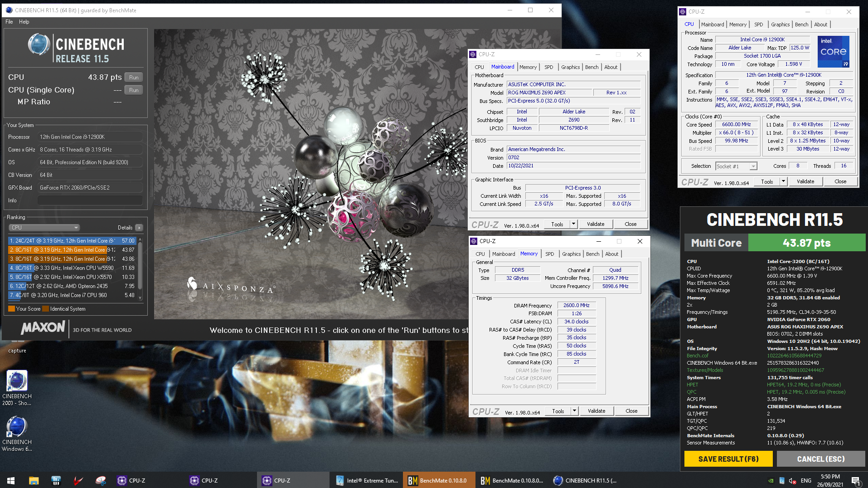
Task: Open the File menu in CINEBENCH
Action: 9,22
